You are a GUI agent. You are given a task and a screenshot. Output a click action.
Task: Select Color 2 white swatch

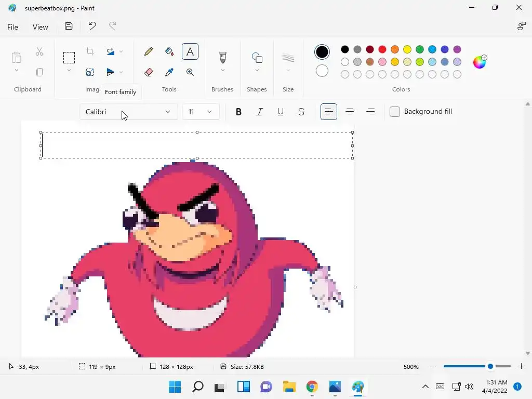pyautogui.click(x=322, y=71)
